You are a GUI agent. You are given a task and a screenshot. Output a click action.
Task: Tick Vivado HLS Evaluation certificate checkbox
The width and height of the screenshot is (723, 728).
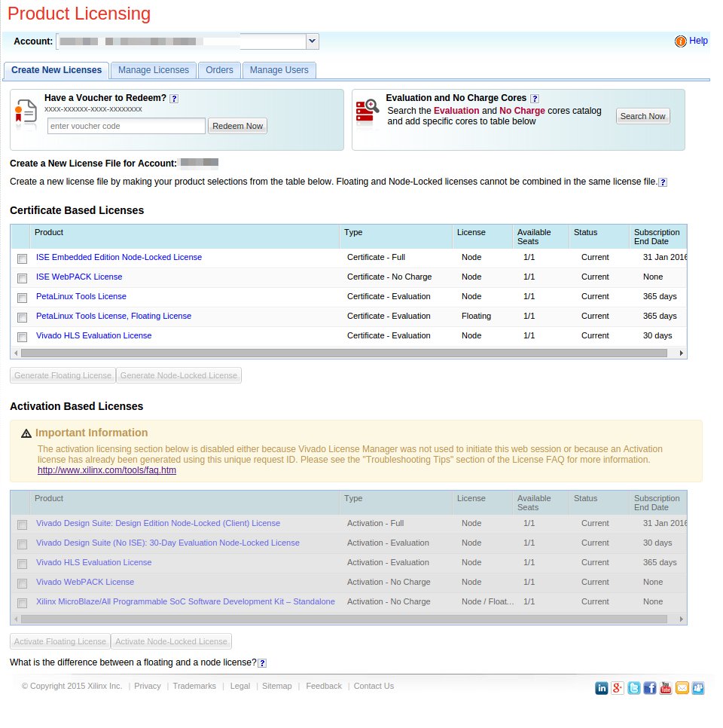point(22,337)
